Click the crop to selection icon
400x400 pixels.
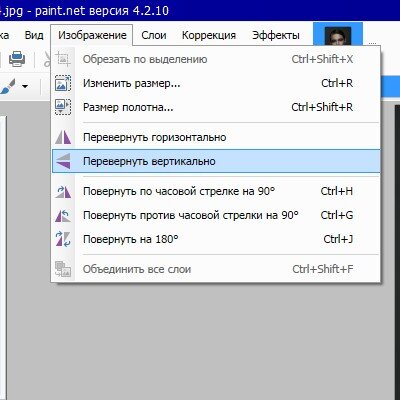[63, 59]
